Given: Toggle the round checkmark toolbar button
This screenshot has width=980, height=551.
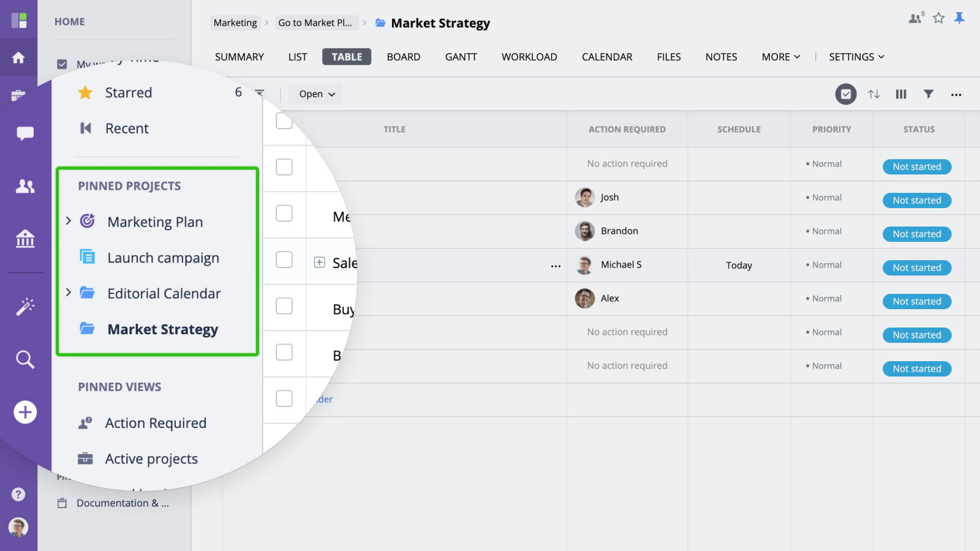Looking at the screenshot, I should tap(846, 94).
